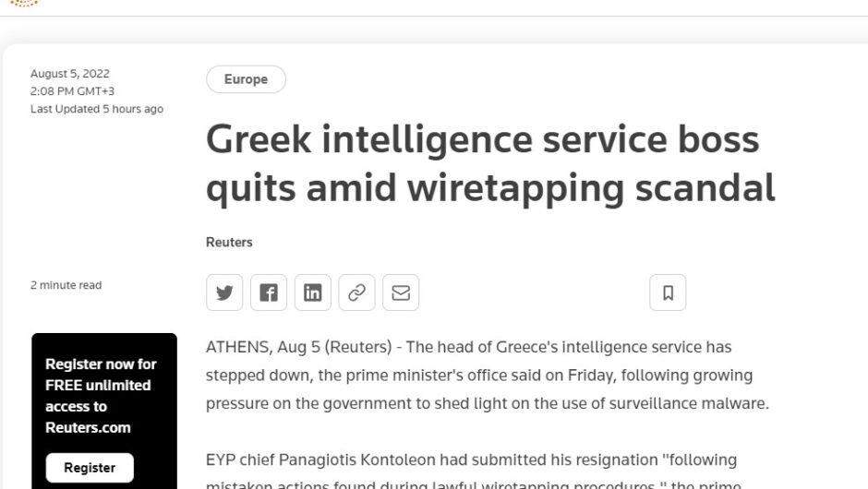The width and height of the screenshot is (868, 489).
Task: Click the 2:08 PM GMT+3 timestamp
Action: click(x=72, y=91)
